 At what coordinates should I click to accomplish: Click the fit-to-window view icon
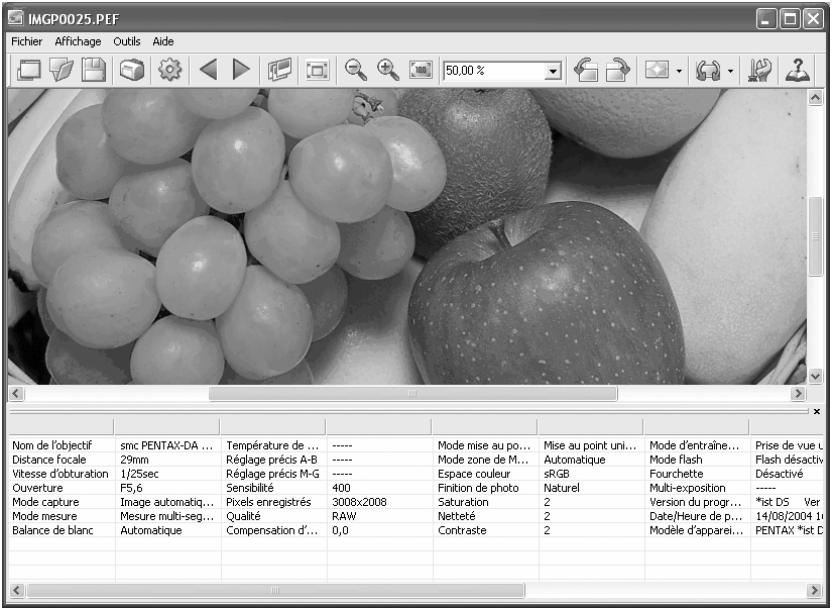click(317, 70)
